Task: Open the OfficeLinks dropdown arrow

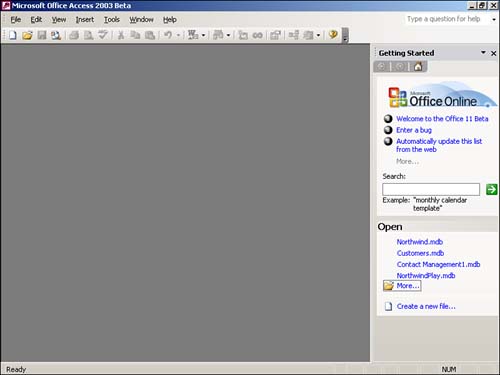Action: pos(203,35)
